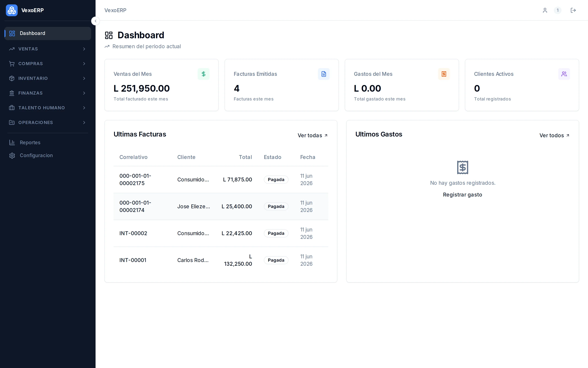Click client Carlos Rod... cell
This screenshot has width=588, height=368.
tap(193, 260)
